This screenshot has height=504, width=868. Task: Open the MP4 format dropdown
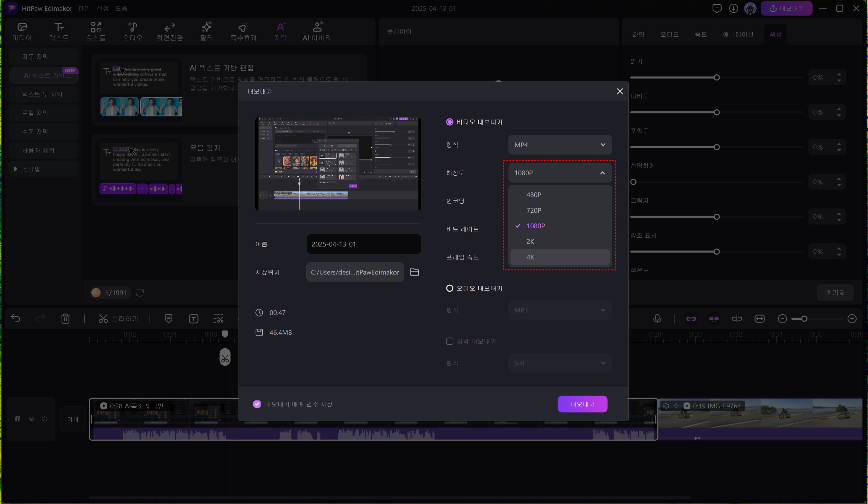(x=560, y=145)
